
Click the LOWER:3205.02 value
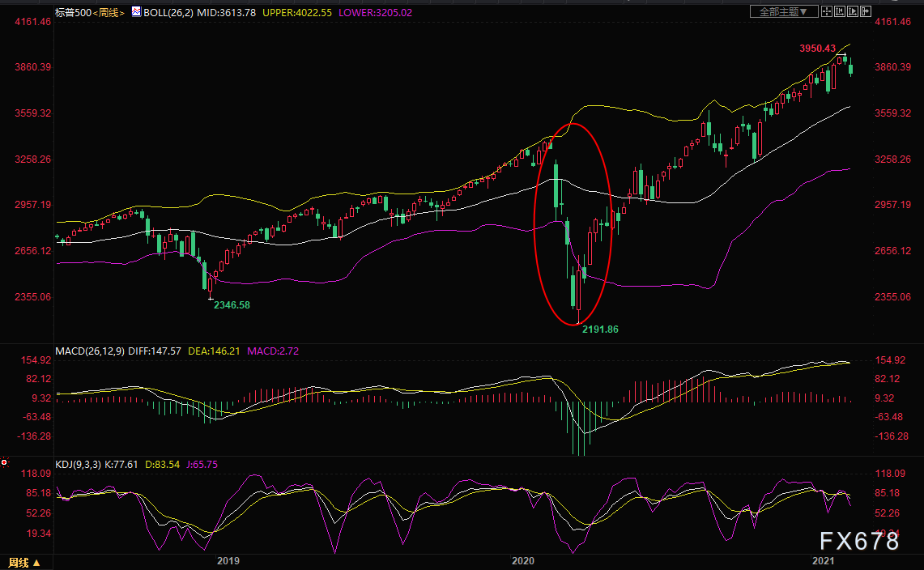[x=376, y=12]
